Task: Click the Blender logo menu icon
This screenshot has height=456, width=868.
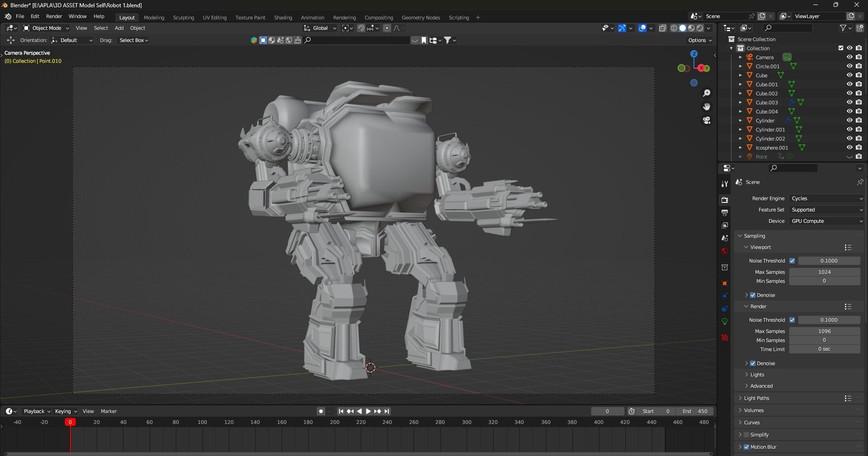Action: [x=8, y=16]
